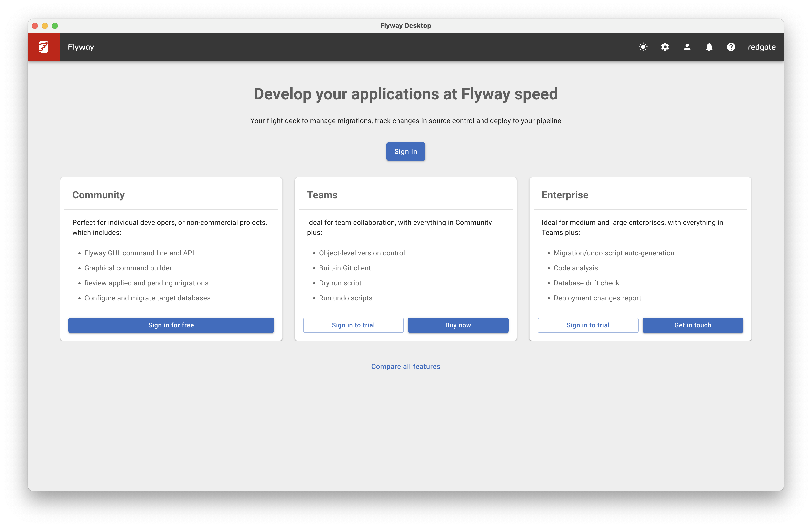Image resolution: width=812 pixels, height=528 pixels.
Task: Open settings gear icon
Action: 665,47
